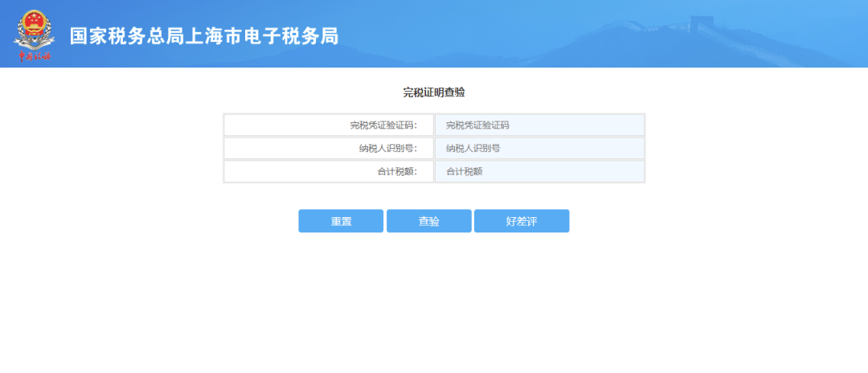Click the 重置 reset button

tap(341, 221)
